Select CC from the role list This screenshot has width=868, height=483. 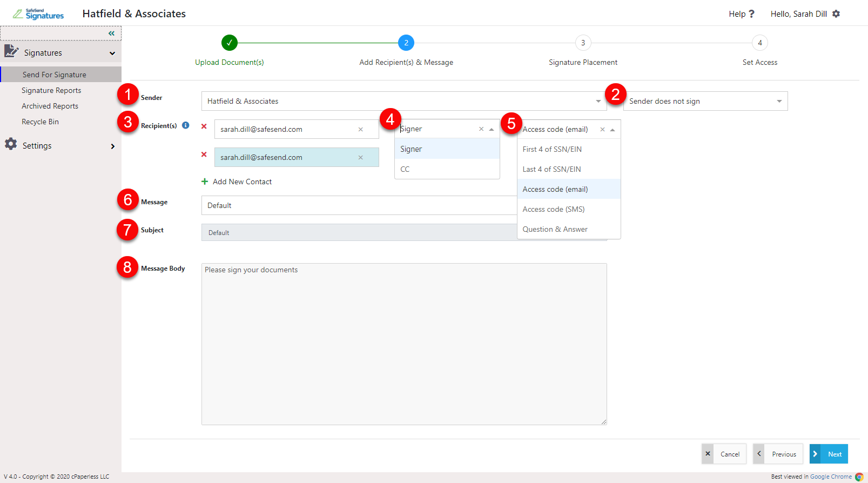click(x=405, y=169)
